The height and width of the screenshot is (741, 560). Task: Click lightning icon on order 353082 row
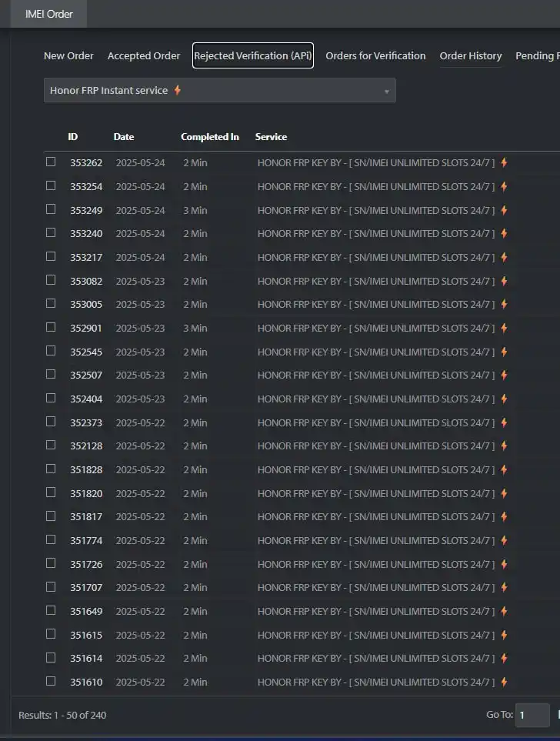(505, 281)
